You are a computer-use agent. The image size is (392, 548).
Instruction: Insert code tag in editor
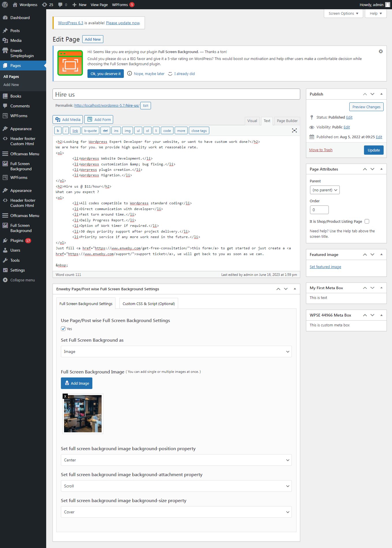click(167, 131)
